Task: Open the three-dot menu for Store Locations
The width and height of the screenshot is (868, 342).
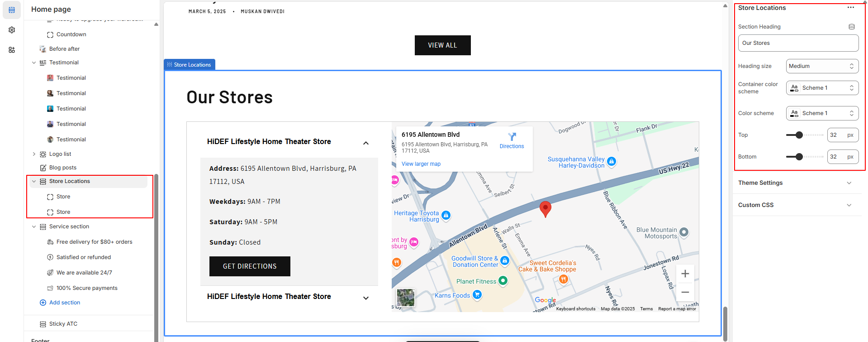Action: (851, 7)
